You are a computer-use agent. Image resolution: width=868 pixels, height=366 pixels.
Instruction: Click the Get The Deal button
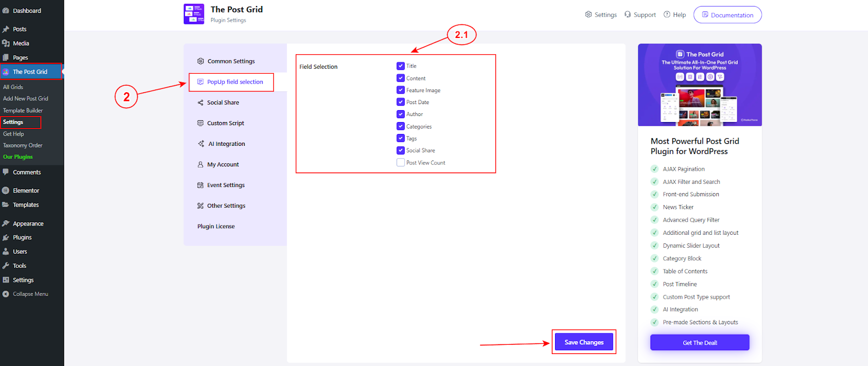tap(700, 342)
